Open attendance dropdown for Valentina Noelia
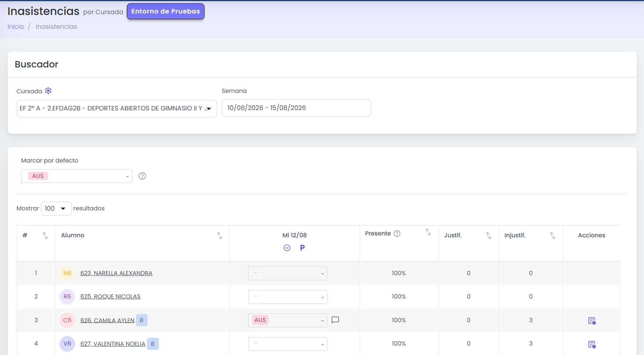The height and width of the screenshot is (355, 644). 288,344
